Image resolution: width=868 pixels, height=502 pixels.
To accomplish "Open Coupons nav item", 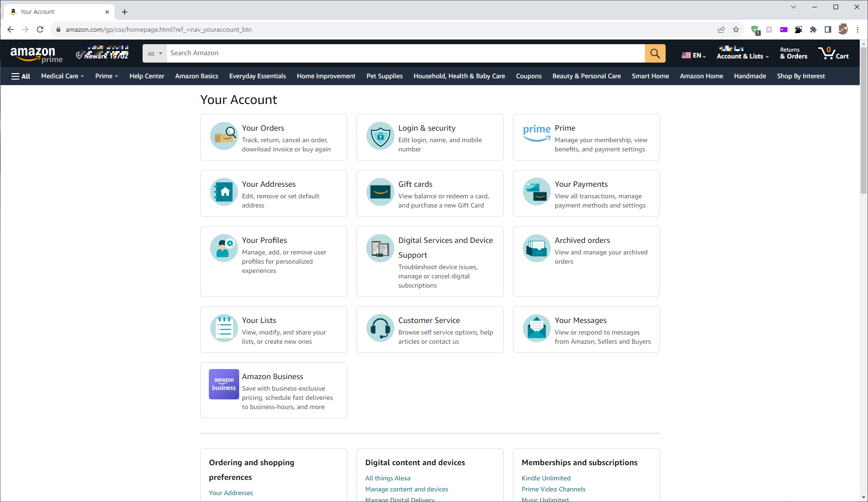I will pyautogui.click(x=529, y=76).
